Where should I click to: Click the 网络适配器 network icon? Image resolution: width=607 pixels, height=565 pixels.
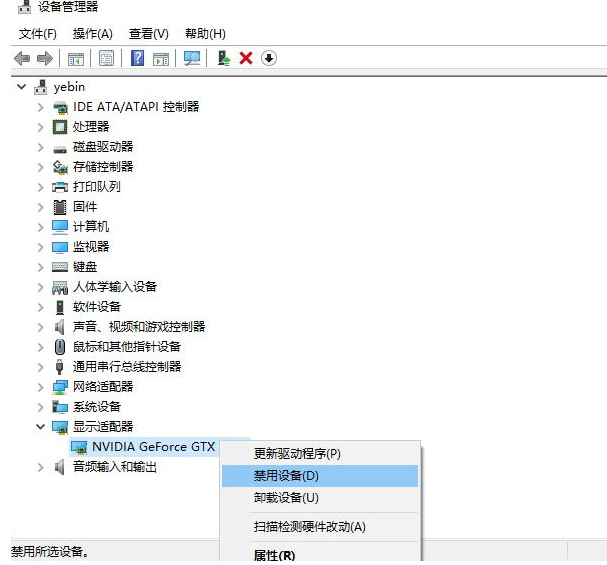click(x=60, y=387)
